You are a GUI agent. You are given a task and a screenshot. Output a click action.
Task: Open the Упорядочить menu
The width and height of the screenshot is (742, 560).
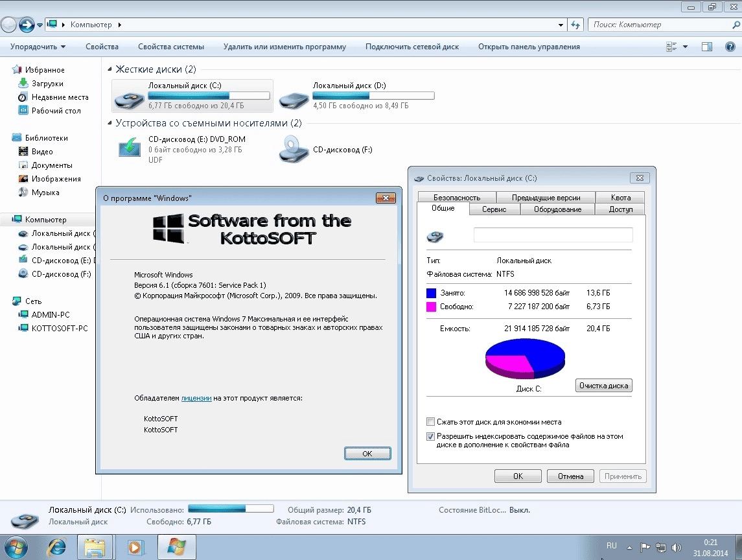(38, 47)
